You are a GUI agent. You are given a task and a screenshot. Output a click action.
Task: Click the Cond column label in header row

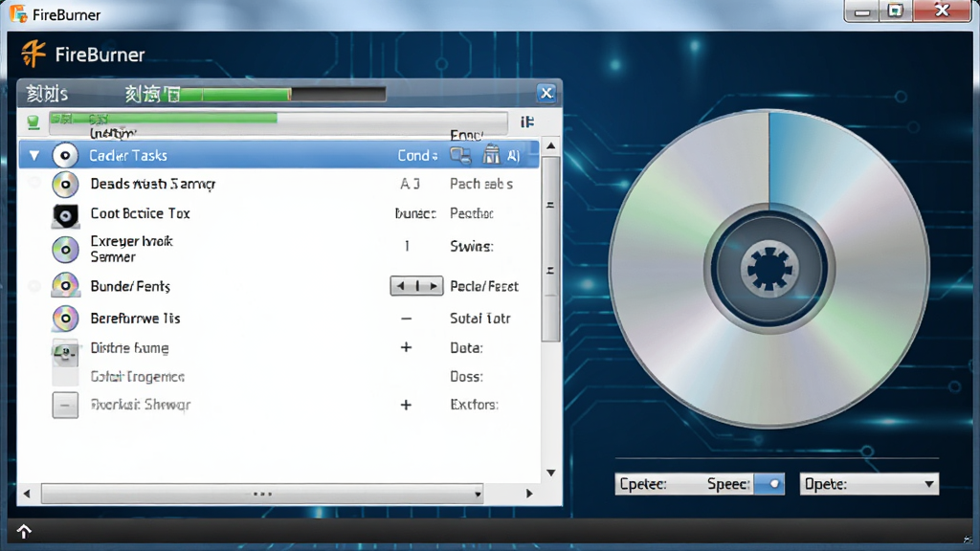coord(417,156)
